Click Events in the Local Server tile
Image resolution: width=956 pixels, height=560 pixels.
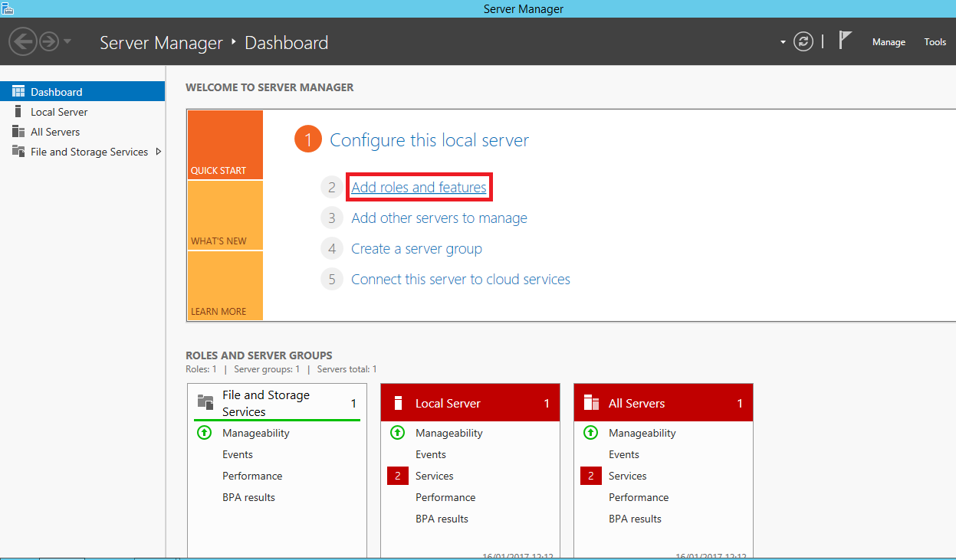tap(431, 454)
